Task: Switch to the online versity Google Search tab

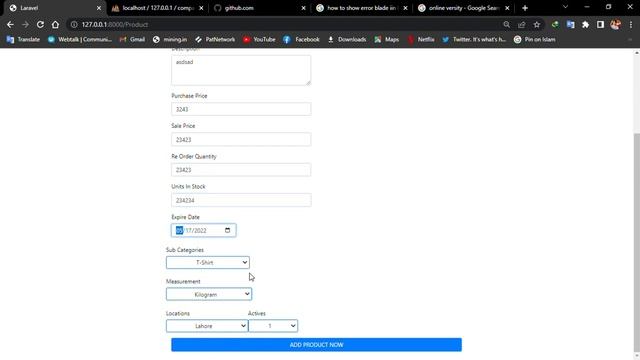Action: (464, 8)
